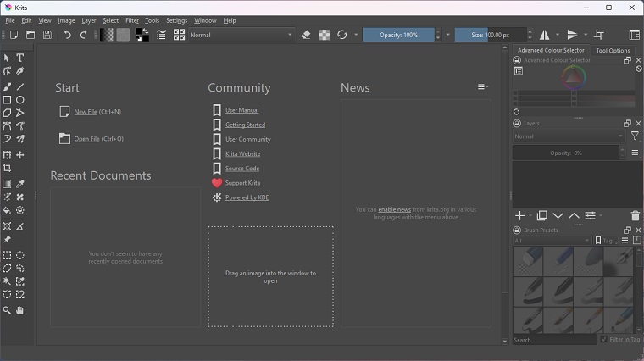Click the brush Size slider
This screenshot has width=644, height=361.
pos(491,35)
